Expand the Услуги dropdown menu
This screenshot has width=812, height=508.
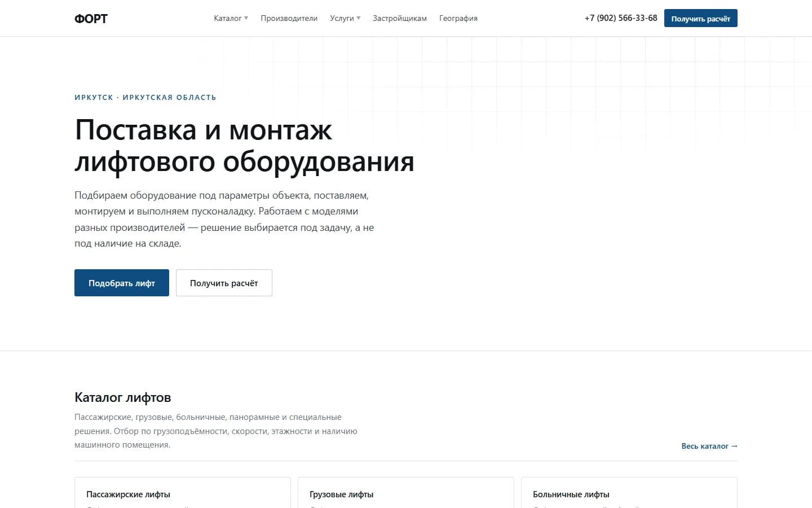pos(345,18)
